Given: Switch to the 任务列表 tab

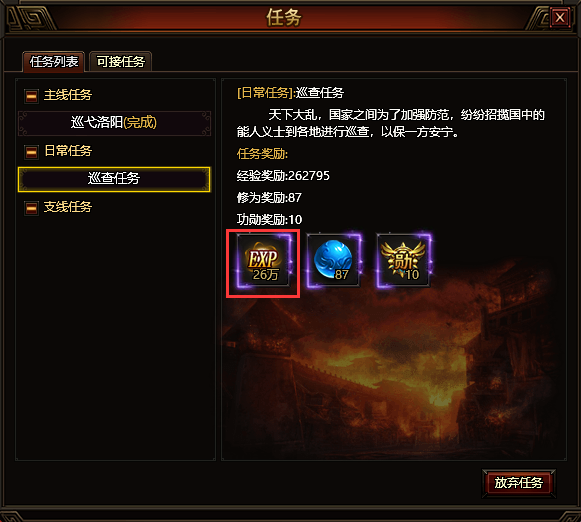Looking at the screenshot, I should [54, 61].
